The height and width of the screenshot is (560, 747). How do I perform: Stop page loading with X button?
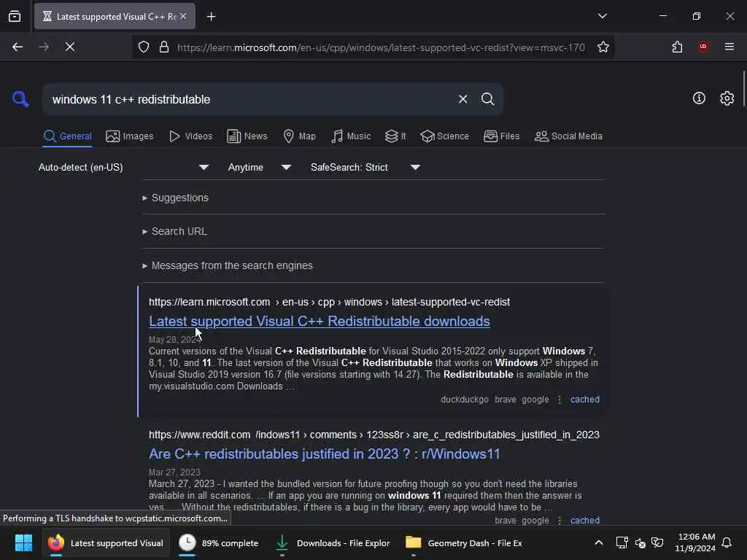pyautogui.click(x=70, y=47)
